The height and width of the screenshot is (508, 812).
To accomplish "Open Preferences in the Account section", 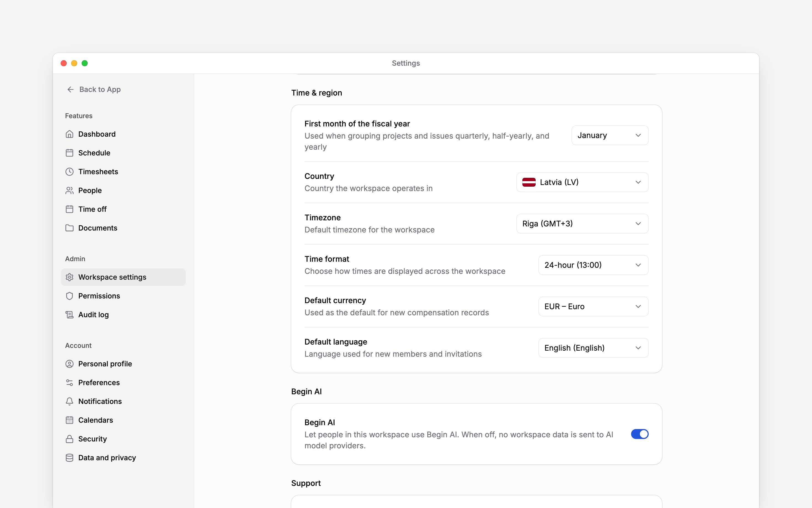I will point(123,383).
